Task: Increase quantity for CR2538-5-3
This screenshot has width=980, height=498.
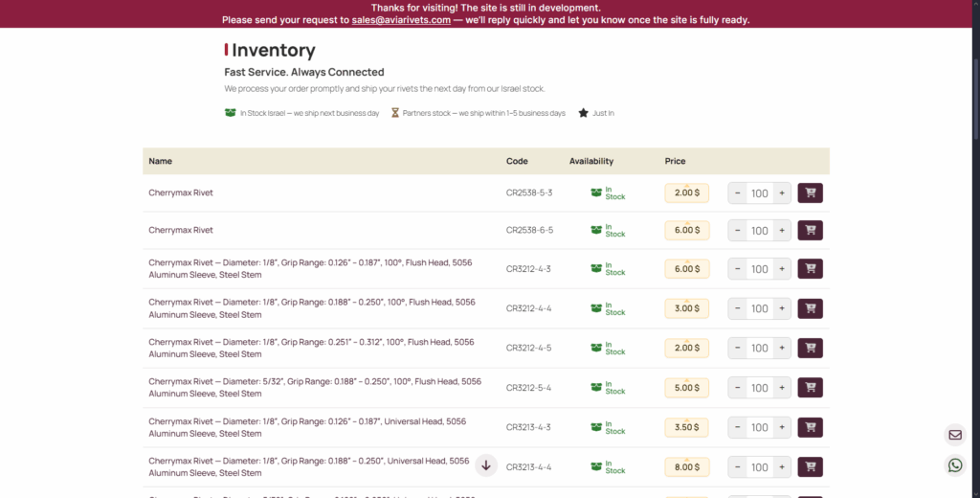Action: pyautogui.click(x=782, y=193)
